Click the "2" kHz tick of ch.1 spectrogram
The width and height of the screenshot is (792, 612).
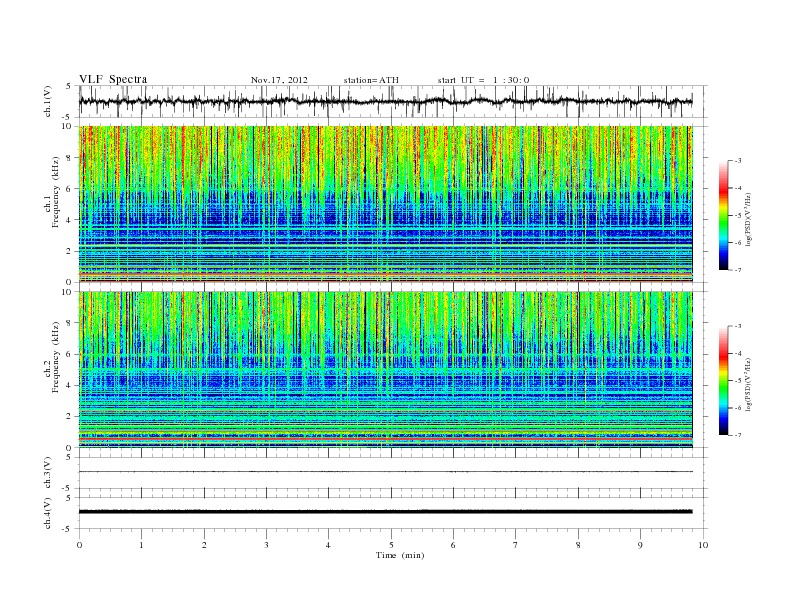click(70, 251)
